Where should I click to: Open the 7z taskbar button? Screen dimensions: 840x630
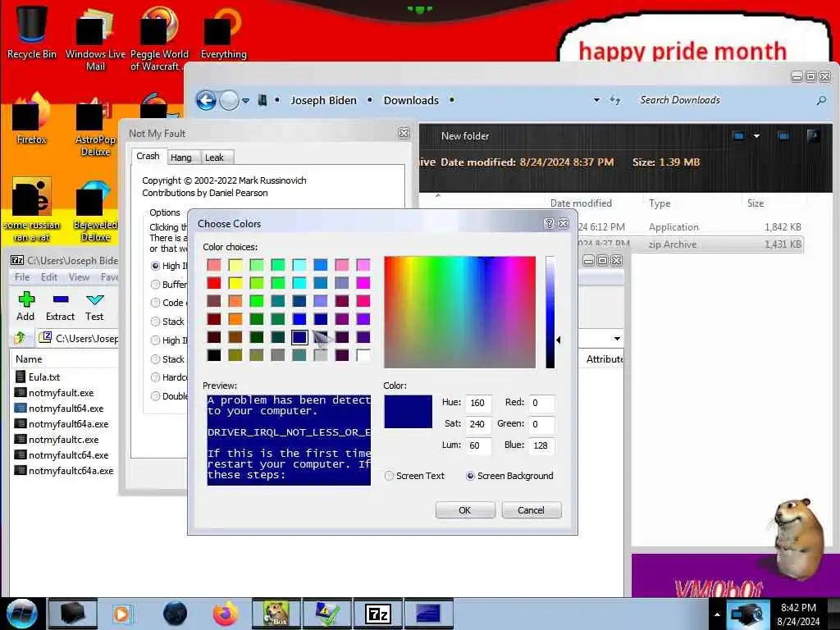[377, 614]
